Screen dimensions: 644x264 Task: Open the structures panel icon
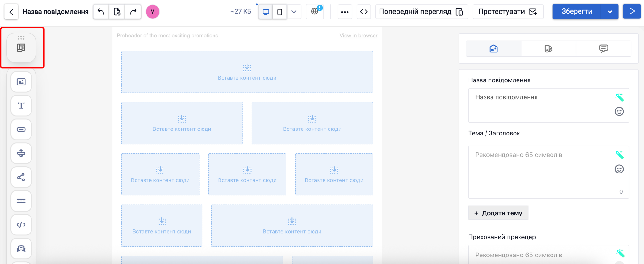click(x=21, y=48)
